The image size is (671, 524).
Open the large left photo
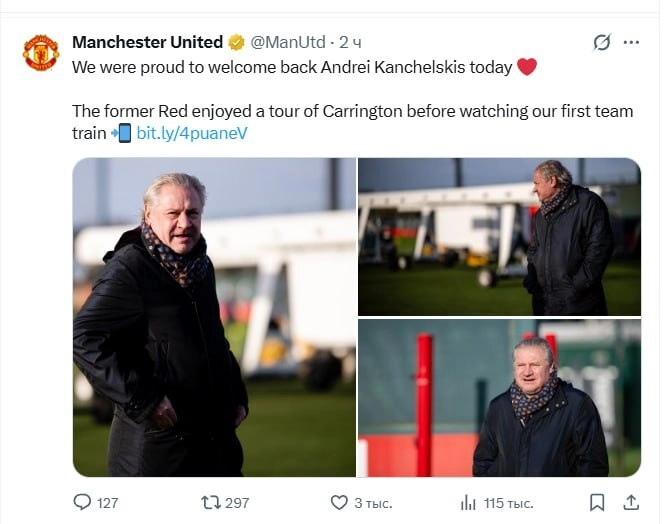click(x=214, y=317)
